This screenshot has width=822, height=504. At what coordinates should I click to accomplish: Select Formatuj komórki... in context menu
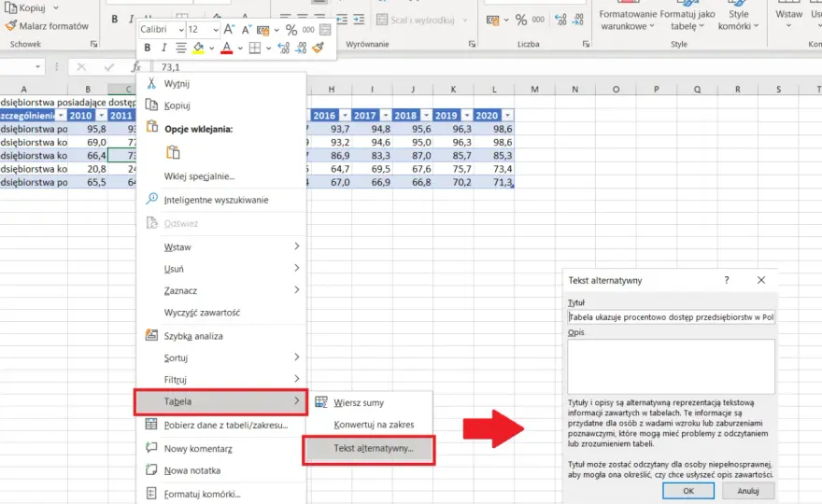(x=221, y=494)
